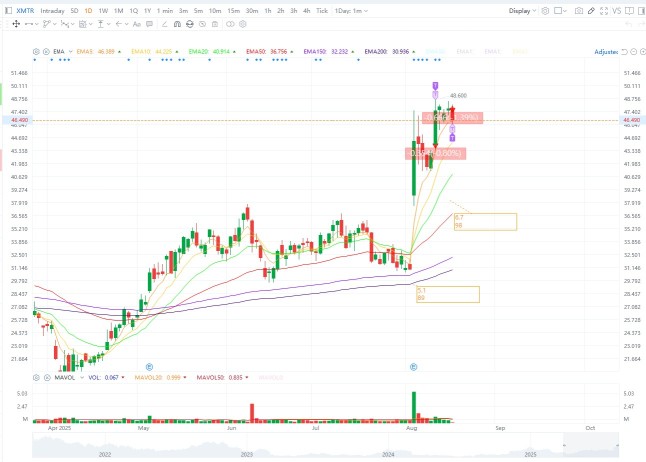This screenshot has height=462, width=646.
Task: Click the upper purple T marker above candles
Action: tap(435, 86)
